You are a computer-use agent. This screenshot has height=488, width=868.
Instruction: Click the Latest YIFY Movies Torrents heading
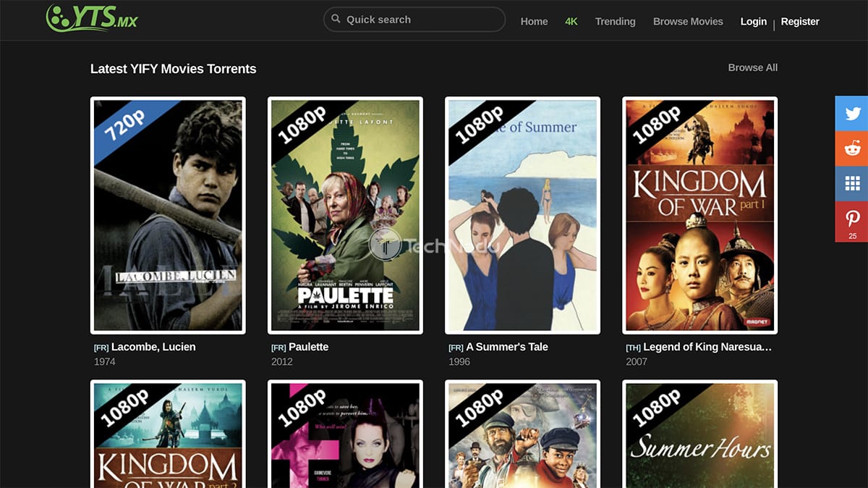tap(174, 69)
